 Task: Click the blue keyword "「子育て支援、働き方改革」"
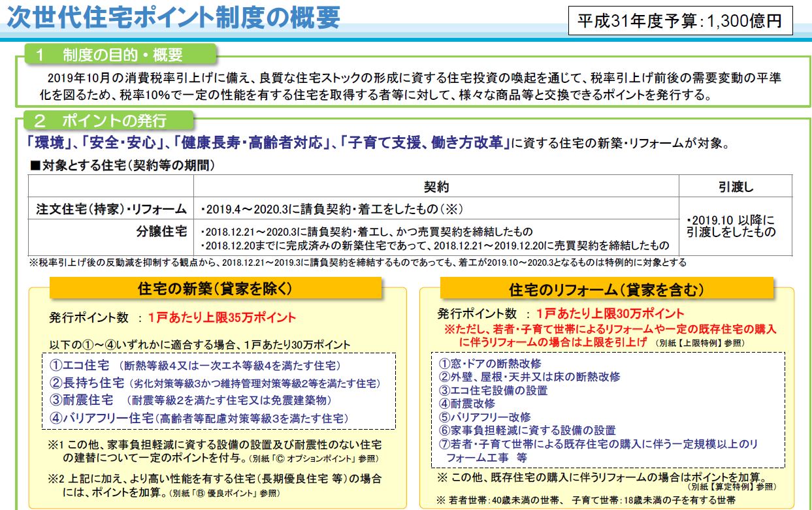(424, 142)
